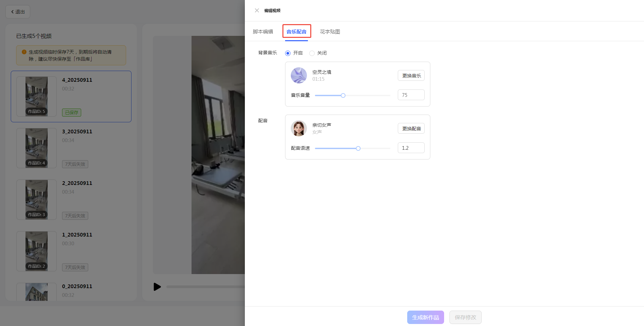Click the 保存修改 button

click(x=466, y=317)
